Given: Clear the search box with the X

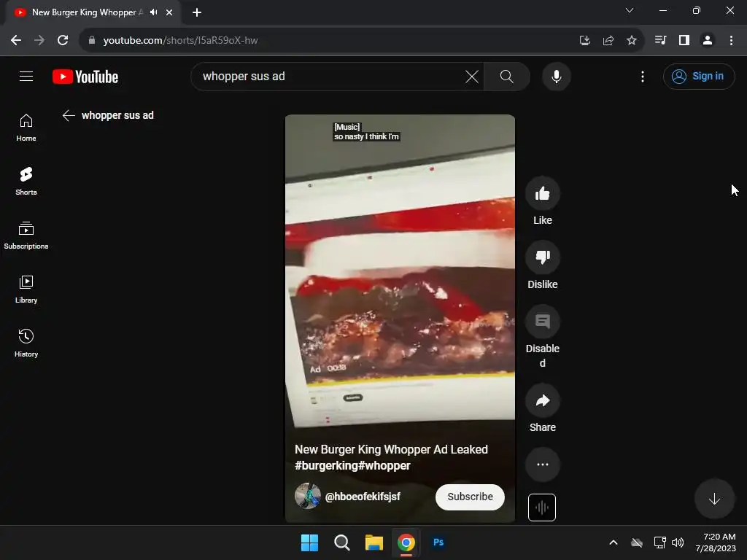Looking at the screenshot, I should pyautogui.click(x=472, y=76).
